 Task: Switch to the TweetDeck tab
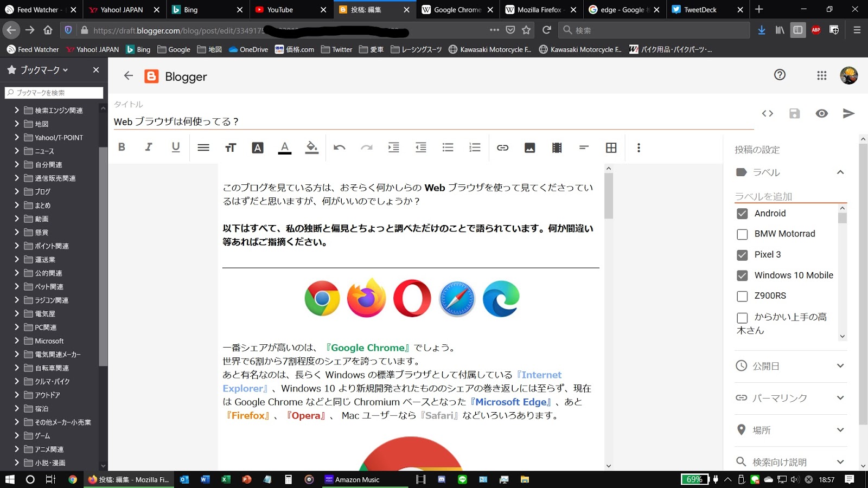tap(707, 10)
